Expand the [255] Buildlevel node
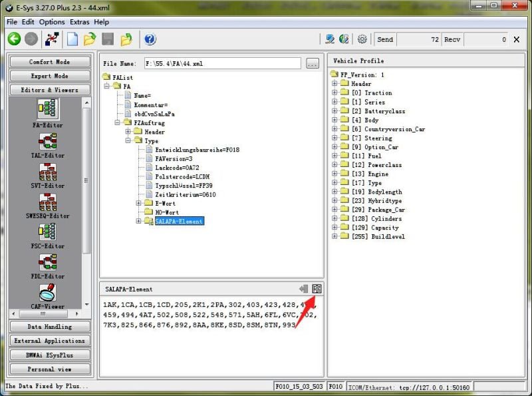 [x=334, y=236]
